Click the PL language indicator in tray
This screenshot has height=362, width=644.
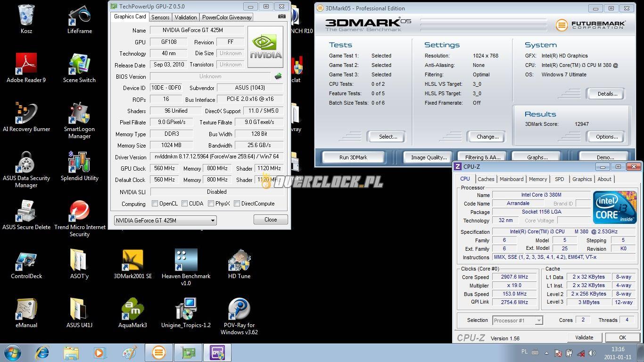pyautogui.click(x=524, y=352)
